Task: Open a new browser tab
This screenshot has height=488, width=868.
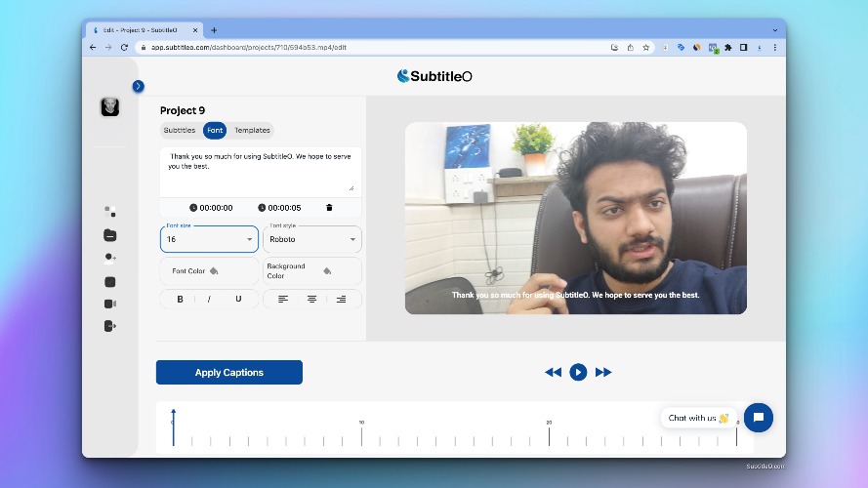Action: [x=214, y=30]
